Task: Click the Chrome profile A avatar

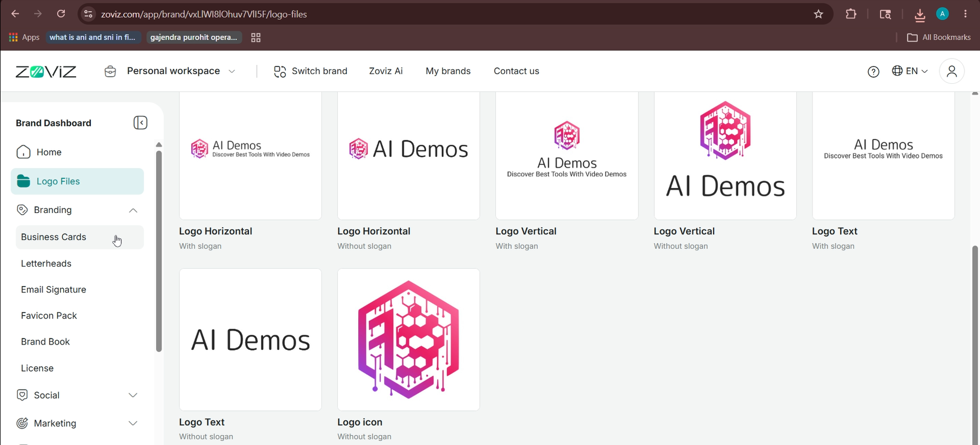Action: point(943,14)
